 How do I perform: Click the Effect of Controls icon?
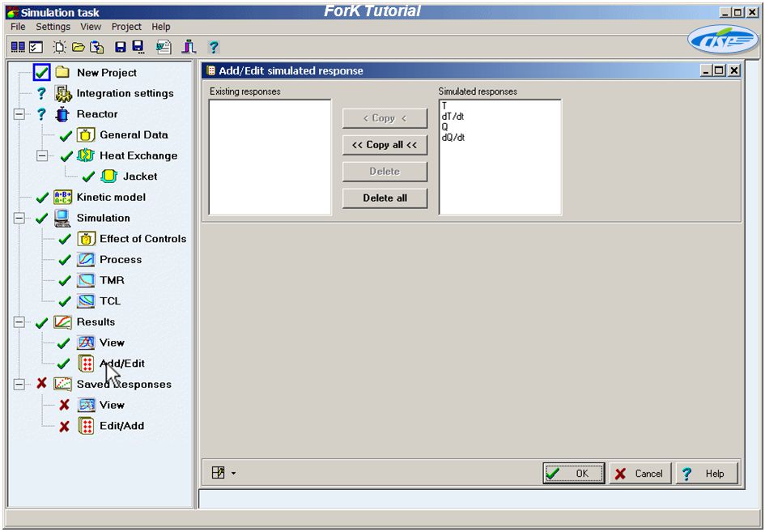tap(86, 239)
